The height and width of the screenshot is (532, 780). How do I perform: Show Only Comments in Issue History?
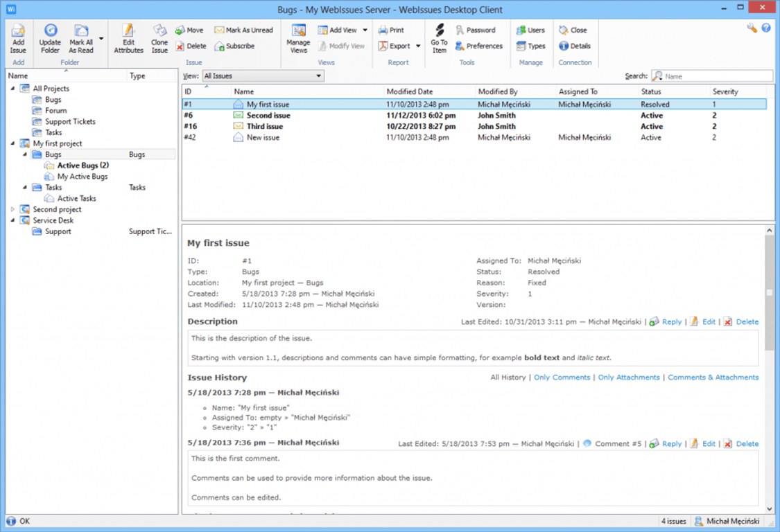562,377
